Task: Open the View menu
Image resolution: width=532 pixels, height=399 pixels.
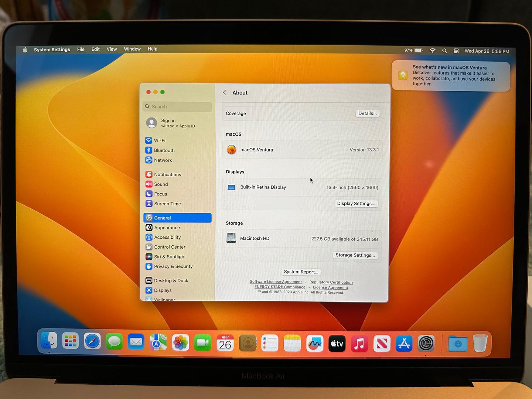Action: [x=112, y=49]
